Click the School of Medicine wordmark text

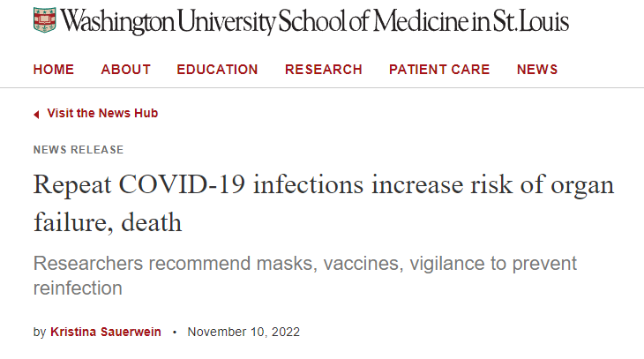pos(315,22)
